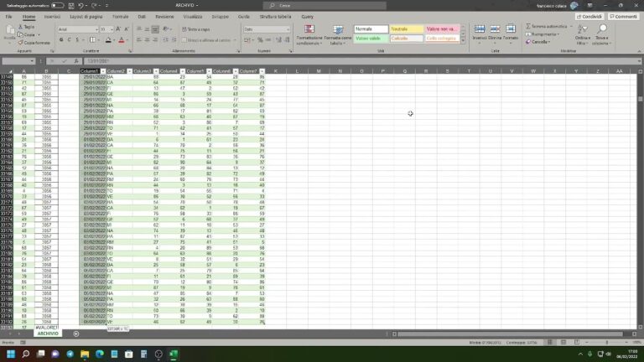Redo the last undone action
644x362 pixels.
[x=94, y=6]
